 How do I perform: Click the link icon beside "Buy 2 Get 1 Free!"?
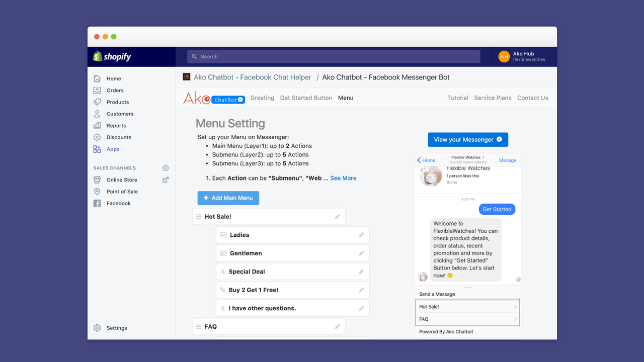coord(223,290)
